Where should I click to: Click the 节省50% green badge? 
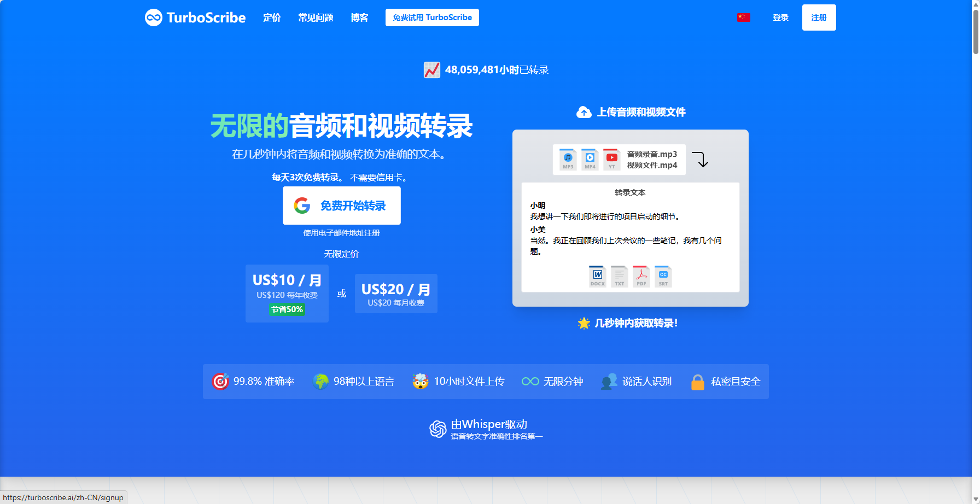coord(287,309)
